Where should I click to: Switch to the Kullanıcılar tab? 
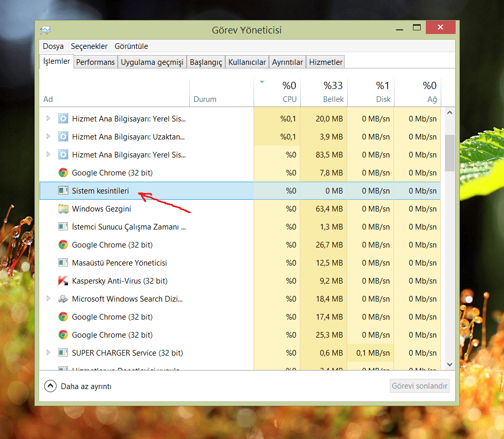[x=247, y=62]
